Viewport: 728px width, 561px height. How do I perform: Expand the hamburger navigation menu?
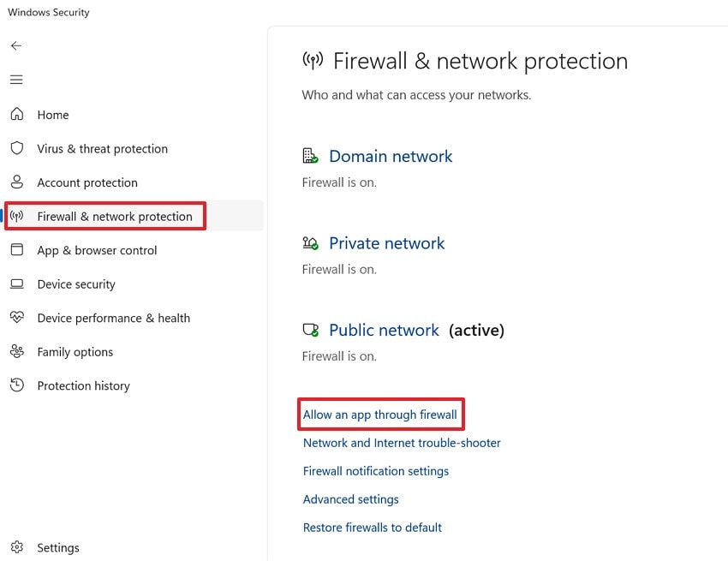tap(15, 79)
